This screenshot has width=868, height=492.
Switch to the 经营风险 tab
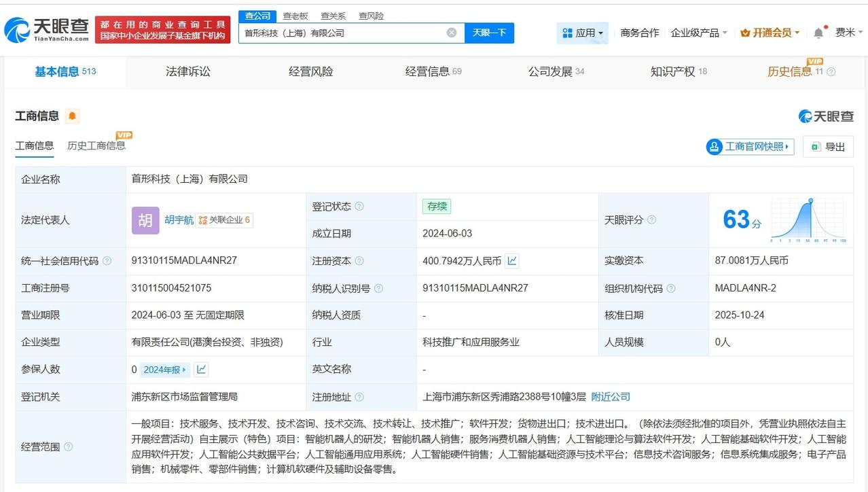[x=311, y=71]
